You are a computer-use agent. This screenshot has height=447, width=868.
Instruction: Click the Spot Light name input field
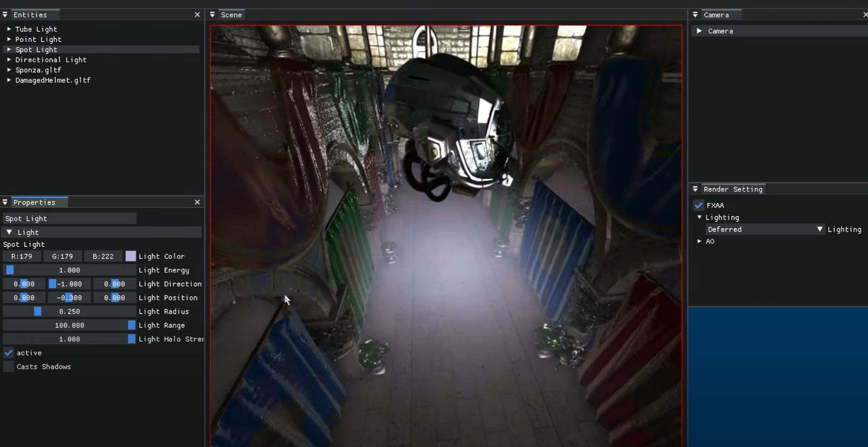click(70, 219)
